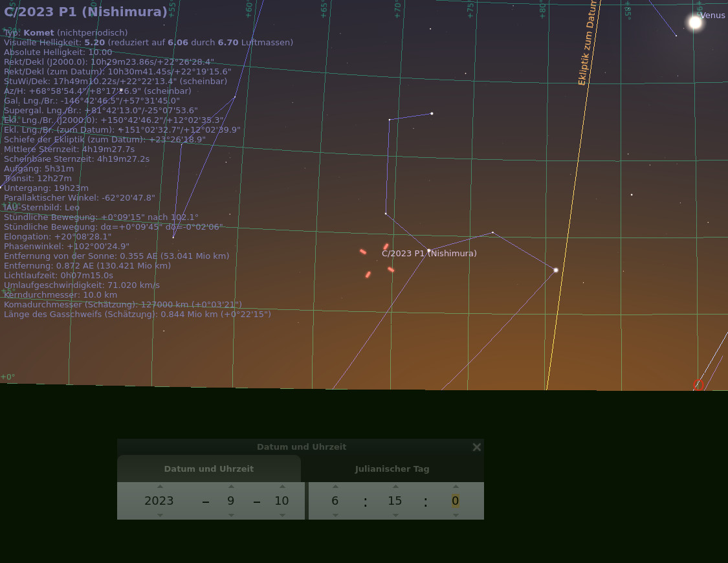Click the down arrow below seconds
728x563 pixels.
coord(456,515)
